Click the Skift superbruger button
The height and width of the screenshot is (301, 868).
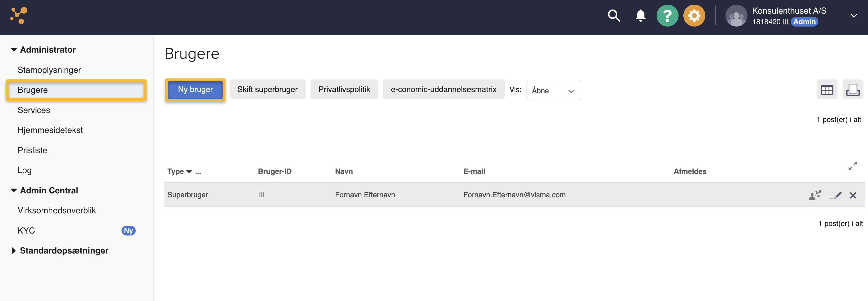pos(267,89)
